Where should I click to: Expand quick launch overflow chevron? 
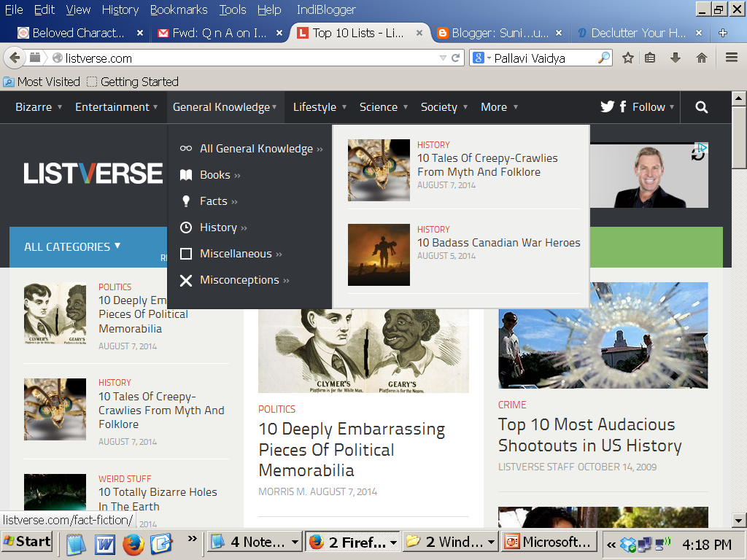193,539
